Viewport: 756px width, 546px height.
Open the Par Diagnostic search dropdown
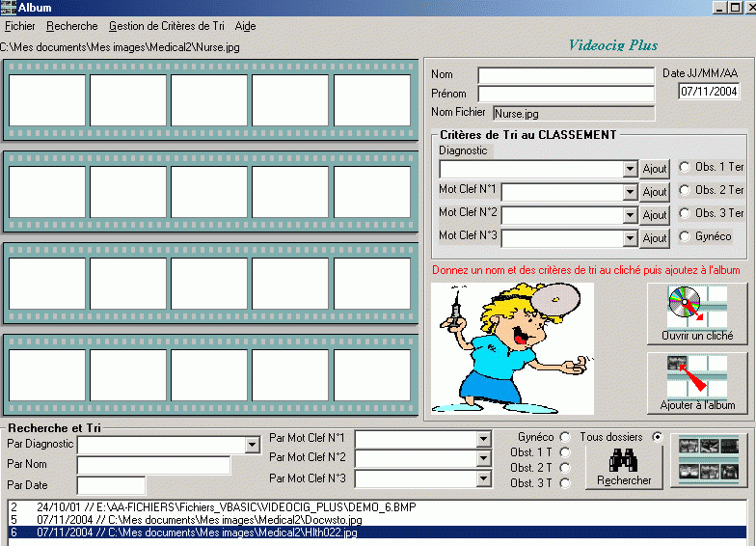click(253, 445)
